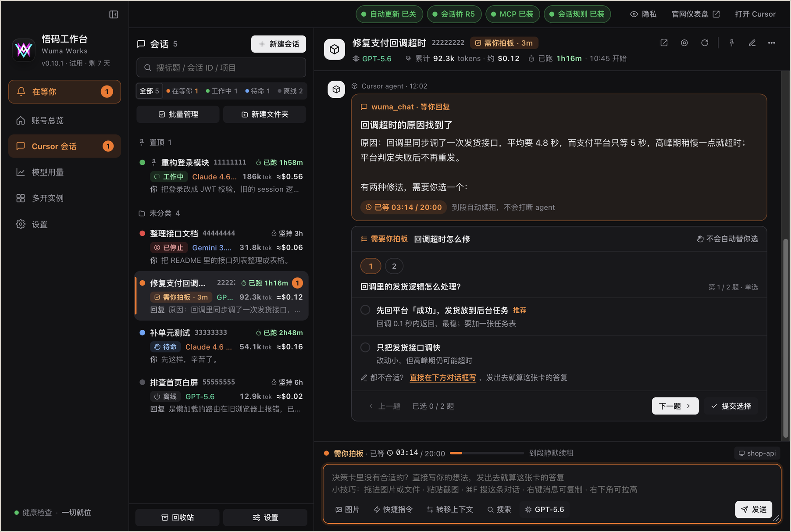This screenshot has height=532, width=791.
Task: Click shop-api project tag
Action: pyautogui.click(x=757, y=453)
